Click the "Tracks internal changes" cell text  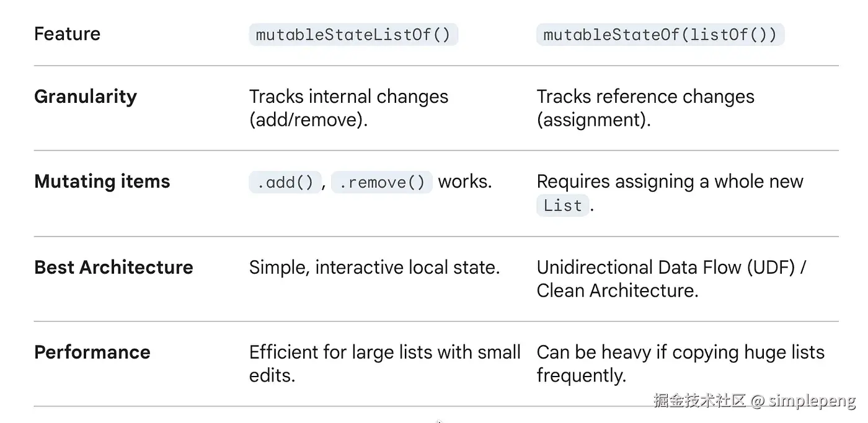coord(348,97)
